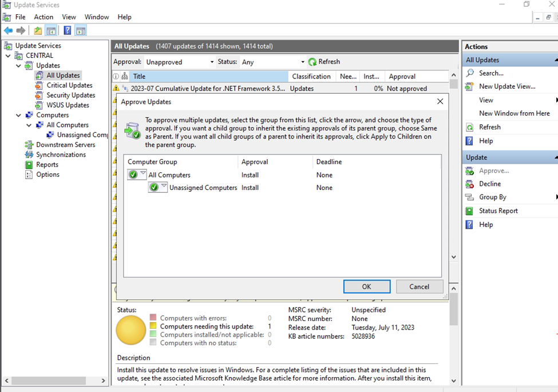558x392 pixels.
Task: Cancel the Approve Updates dialog
Action: point(419,287)
